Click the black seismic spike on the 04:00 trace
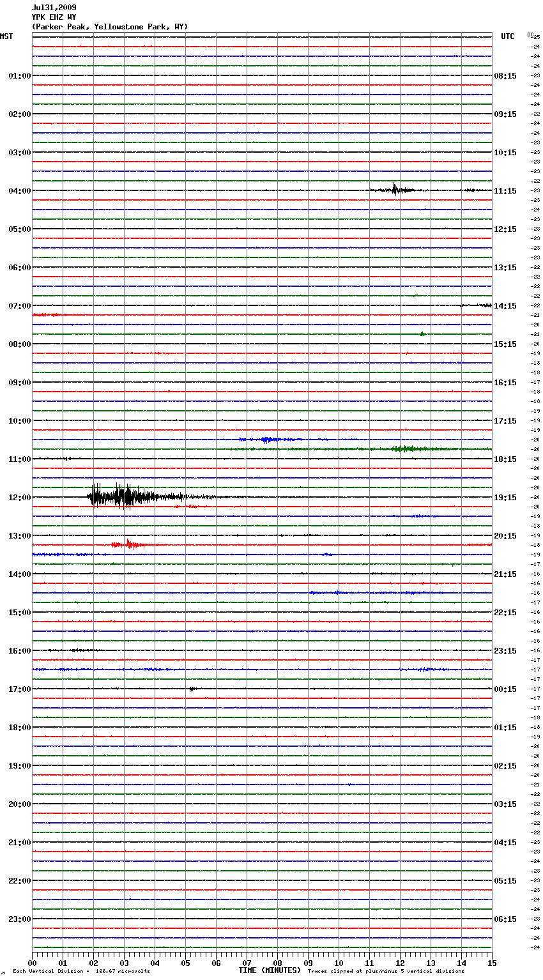 (x=394, y=189)
